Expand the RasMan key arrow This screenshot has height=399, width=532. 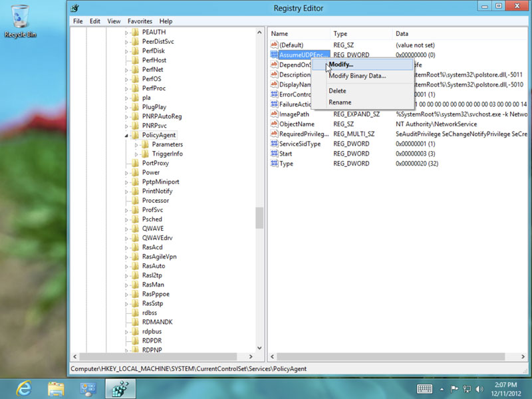[126, 285]
